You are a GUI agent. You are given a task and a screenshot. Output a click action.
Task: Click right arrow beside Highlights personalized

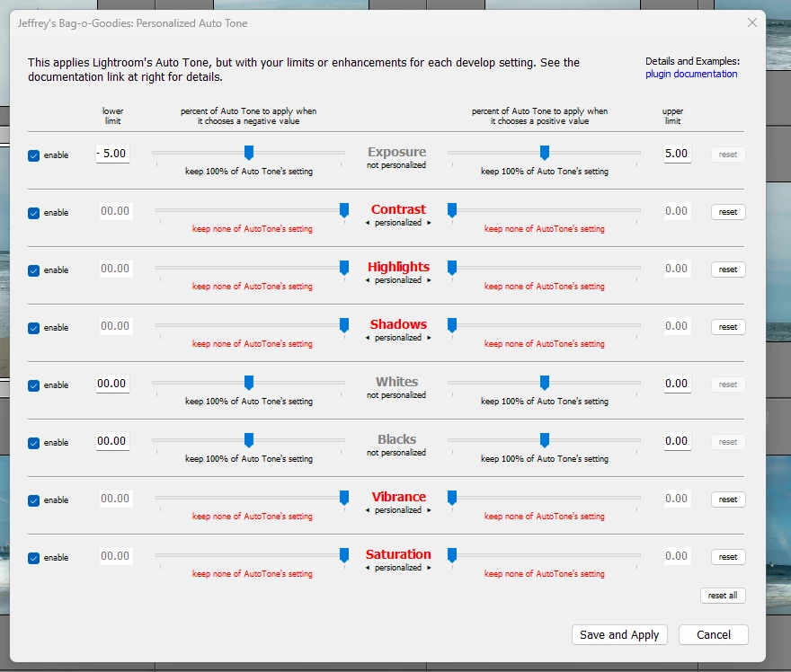pyautogui.click(x=429, y=280)
